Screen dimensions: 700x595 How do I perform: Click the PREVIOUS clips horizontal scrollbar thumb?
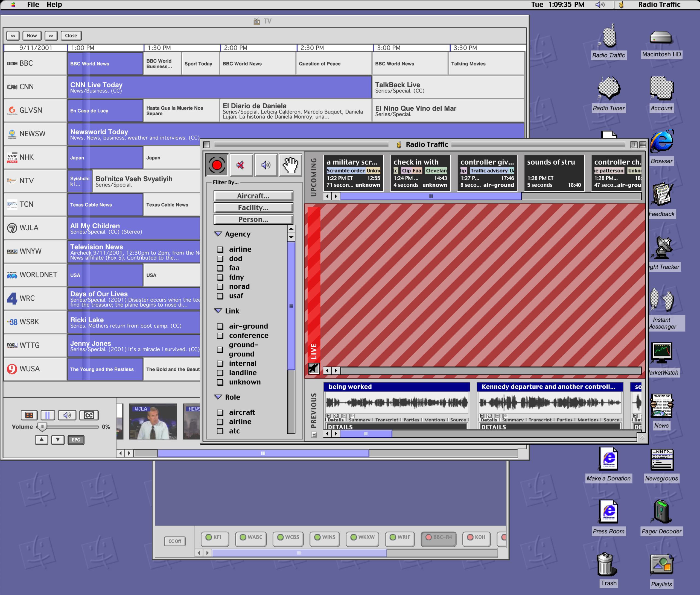[366, 434]
